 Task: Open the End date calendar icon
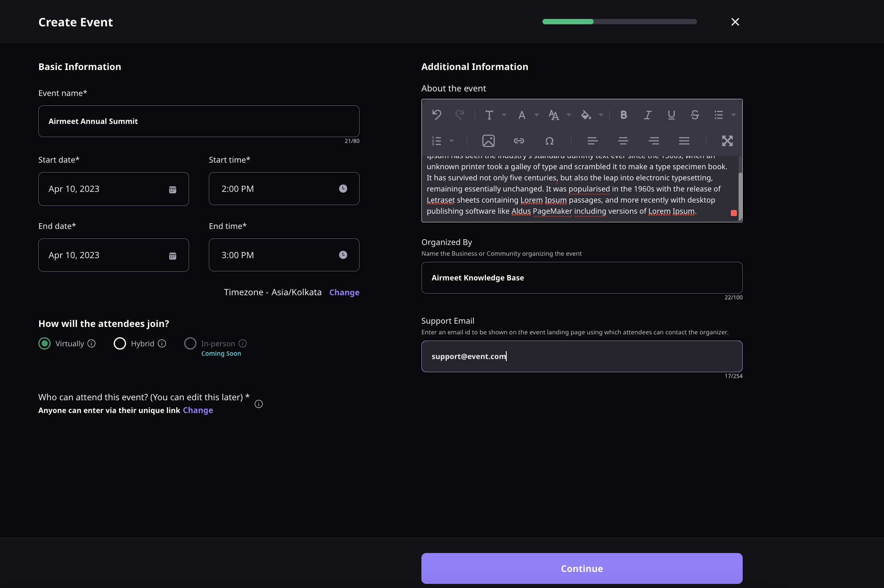pos(173,256)
